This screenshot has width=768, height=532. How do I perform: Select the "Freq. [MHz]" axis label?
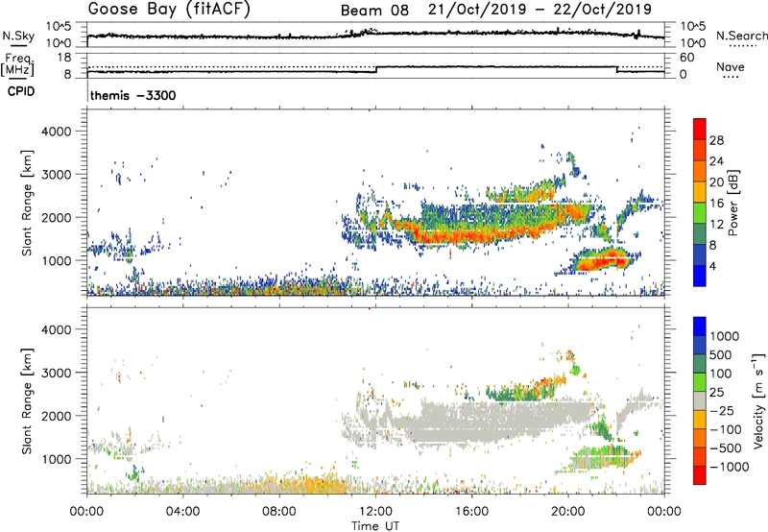pos(17,64)
